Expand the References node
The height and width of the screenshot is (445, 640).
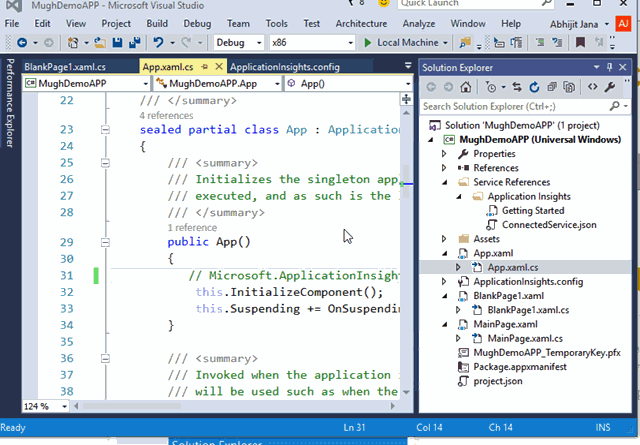click(x=444, y=168)
